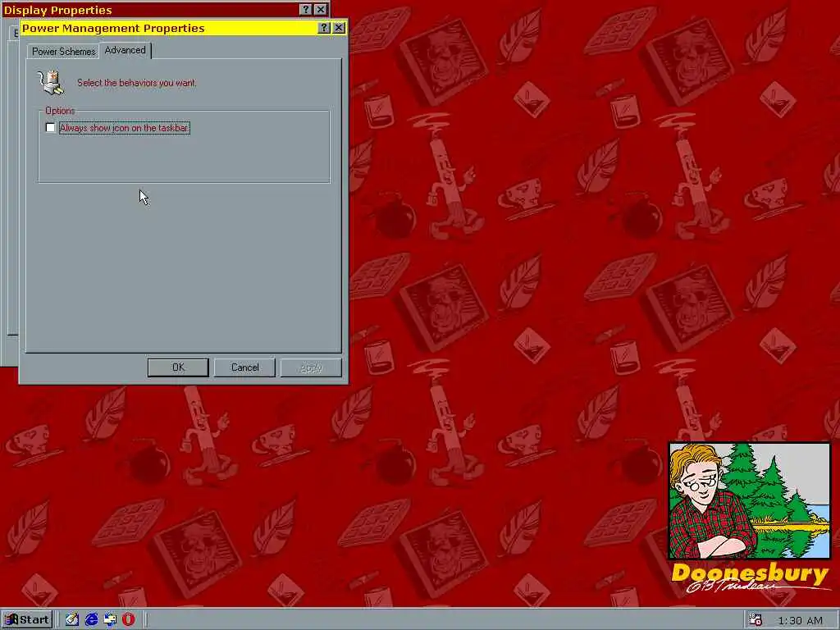Launch Opera browser from Quick Launch
Viewport: 840px width, 630px height.
coord(129,620)
